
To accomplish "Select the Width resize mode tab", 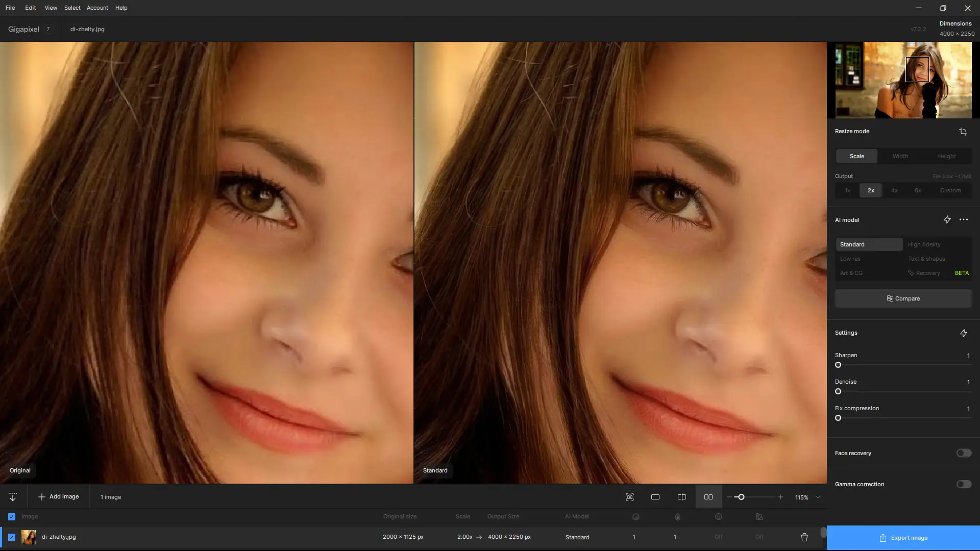I will pos(900,156).
